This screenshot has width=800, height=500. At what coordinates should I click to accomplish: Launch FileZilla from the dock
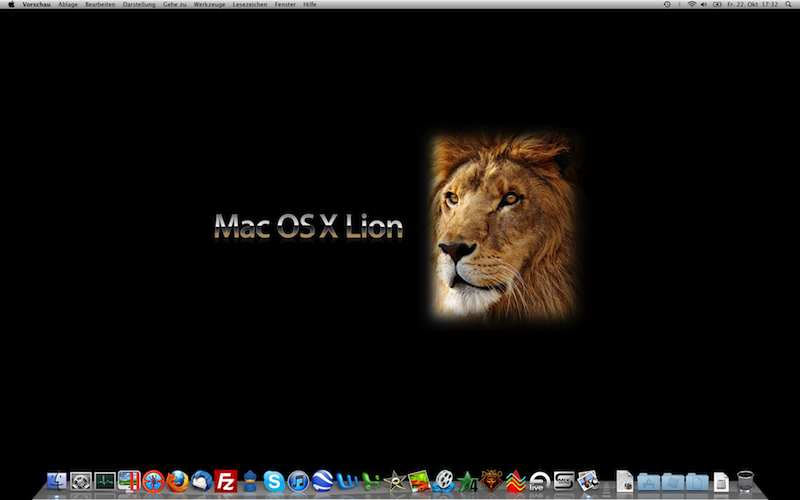click(226, 482)
